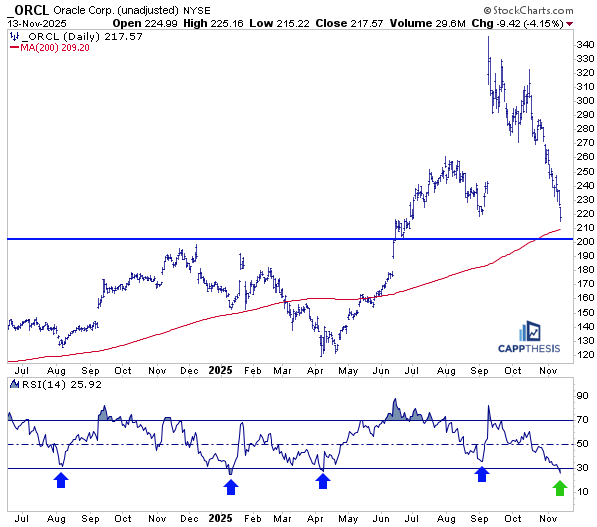Click the blue arrow below January 2025 RSI low
The image size is (597, 527).
coord(231,487)
